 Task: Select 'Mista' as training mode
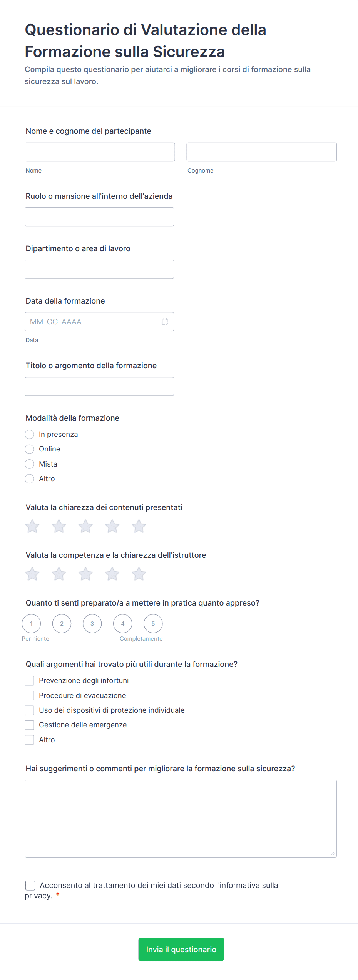[30, 464]
